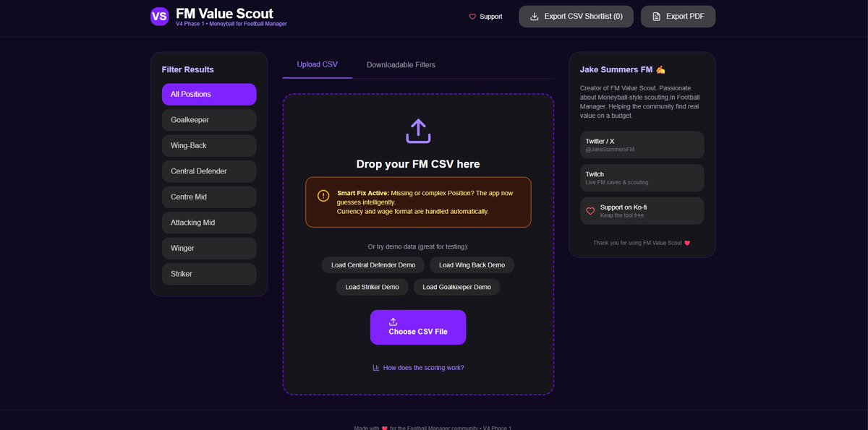The image size is (868, 430).
Task: Open the Downloadable Filters tab
Action: click(x=401, y=65)
